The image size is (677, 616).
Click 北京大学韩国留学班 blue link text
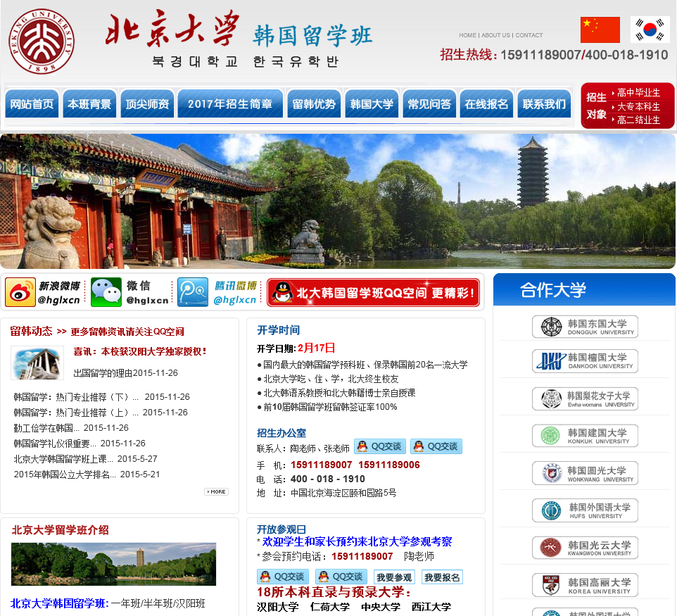pos(59,603)
